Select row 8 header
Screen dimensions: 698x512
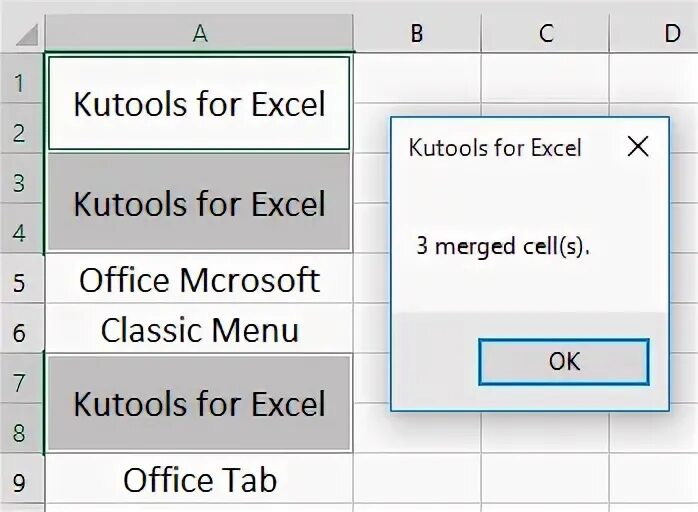pyautogui.click(x=21, y=431)
